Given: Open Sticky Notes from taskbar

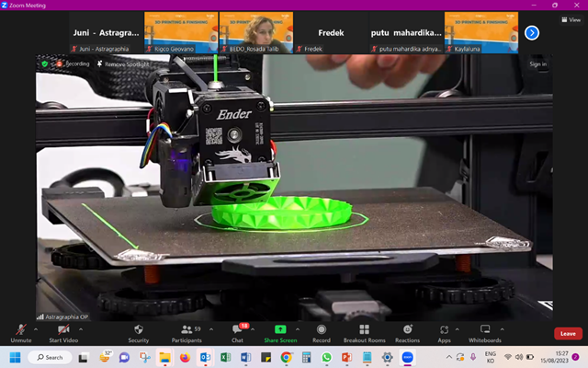Looking at the screenshot, I should (x=266, y=357).
